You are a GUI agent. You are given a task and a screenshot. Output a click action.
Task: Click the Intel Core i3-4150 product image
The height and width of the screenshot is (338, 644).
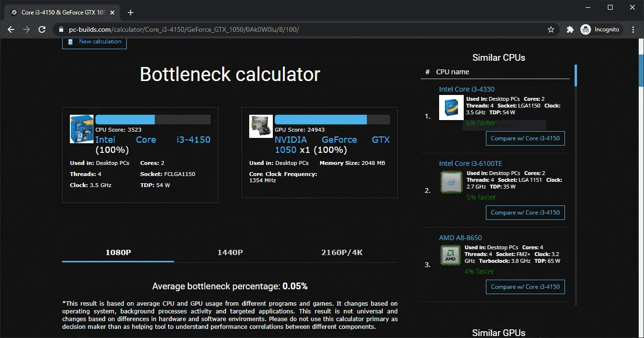(82, 129)
